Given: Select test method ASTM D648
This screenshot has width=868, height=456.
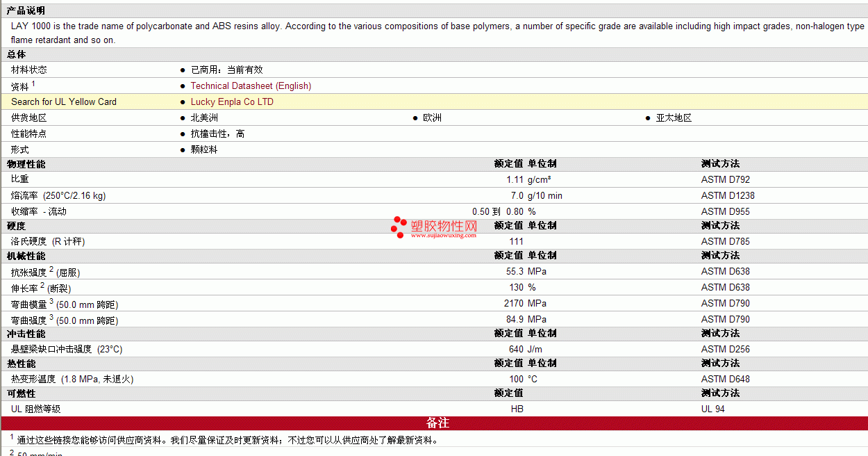Looking at the screenshot, I should tap(726, 380).
